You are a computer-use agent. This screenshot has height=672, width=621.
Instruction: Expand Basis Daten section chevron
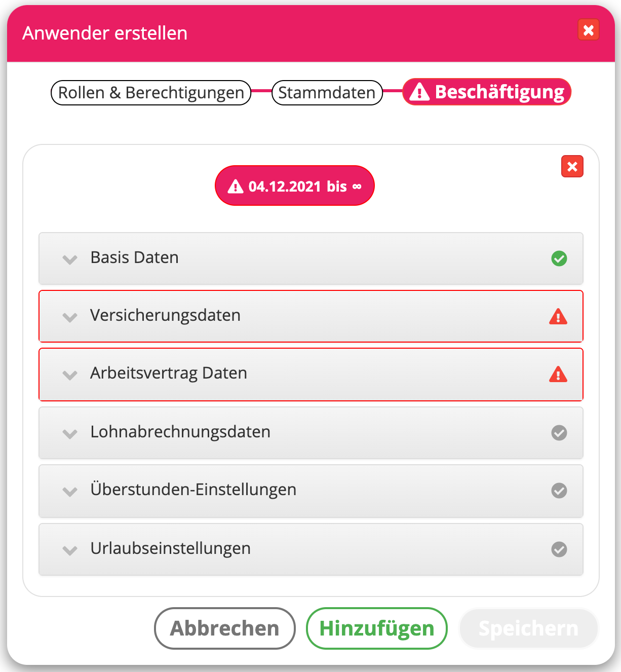pyautogui.click(x=70, y=259)
